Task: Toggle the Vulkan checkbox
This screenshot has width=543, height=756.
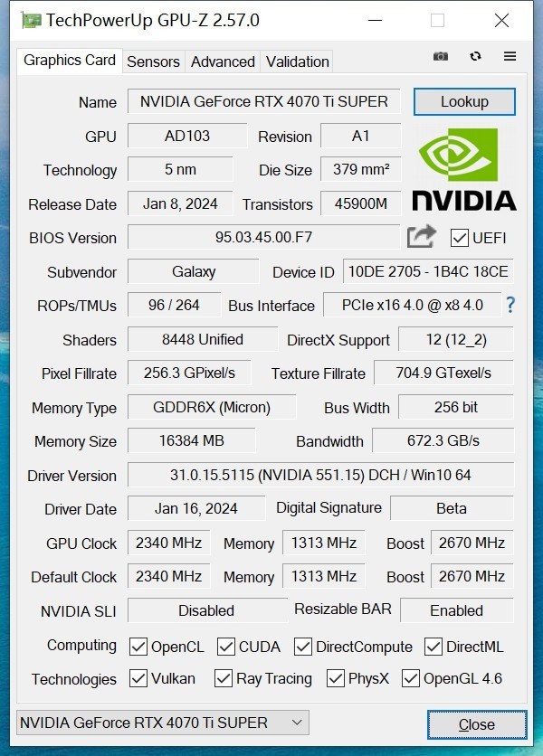Action: point(138,679)
